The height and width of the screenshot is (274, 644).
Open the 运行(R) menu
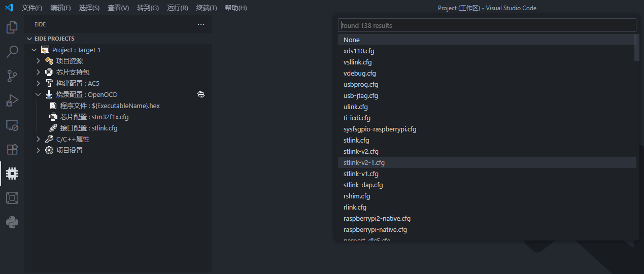point(177,8)
